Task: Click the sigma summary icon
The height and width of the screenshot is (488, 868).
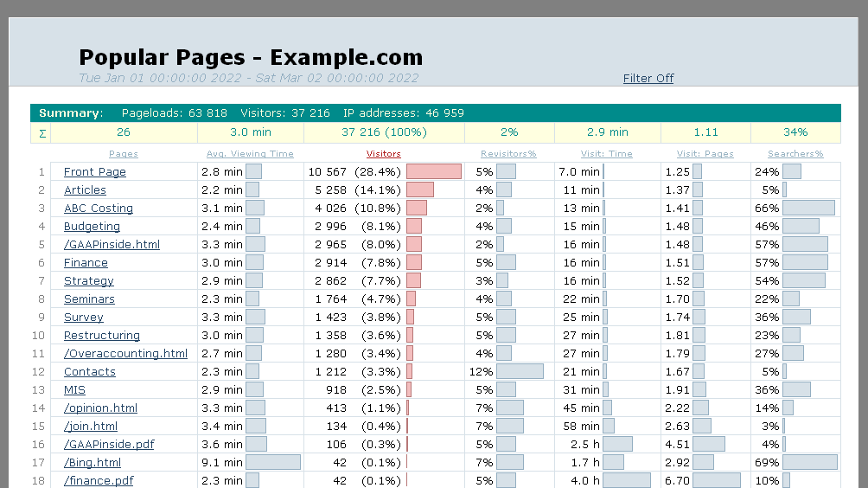Action: 42,132
